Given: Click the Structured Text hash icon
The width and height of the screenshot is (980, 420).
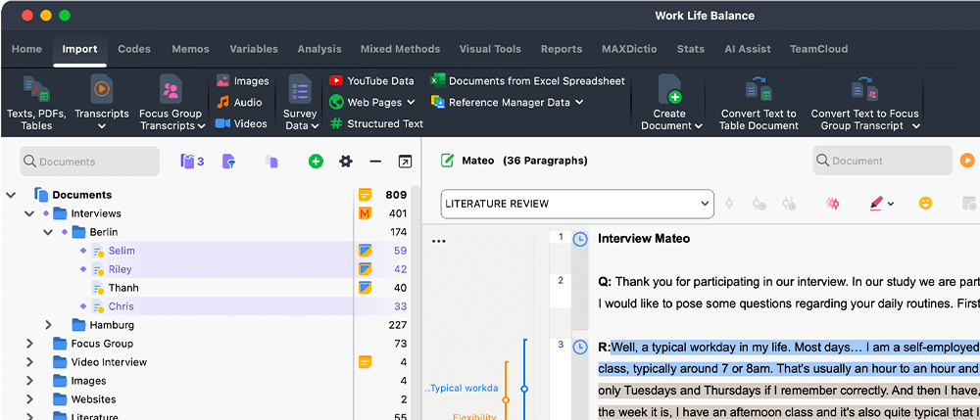Looking at the screenshot, I should 336,123.
